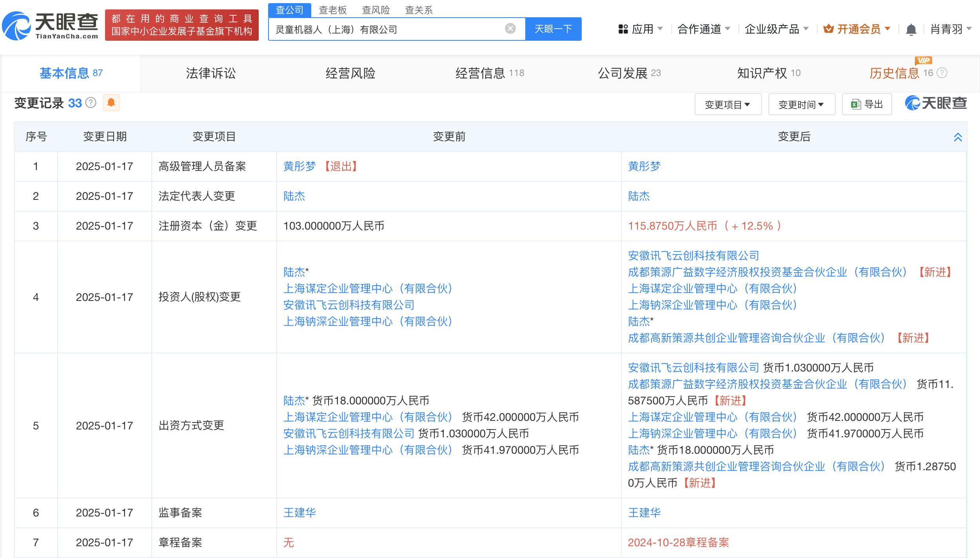Image resolution: width=980 pixels, height=558 pixels.
Task: Open 王建华 link in 变更前 column
Action: [x=299, y=513]
